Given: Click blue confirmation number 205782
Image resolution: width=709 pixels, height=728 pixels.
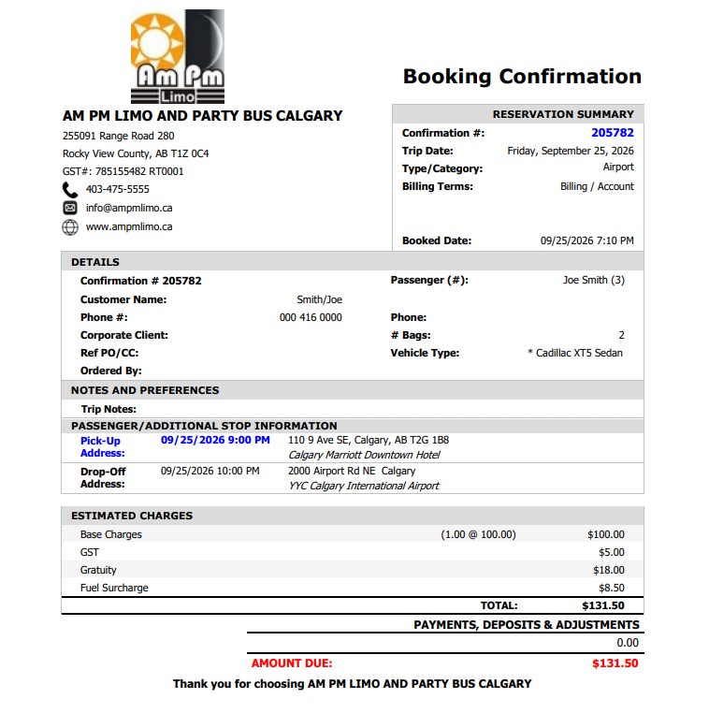Looking at the screenshot, I should [x=613, y=133].
